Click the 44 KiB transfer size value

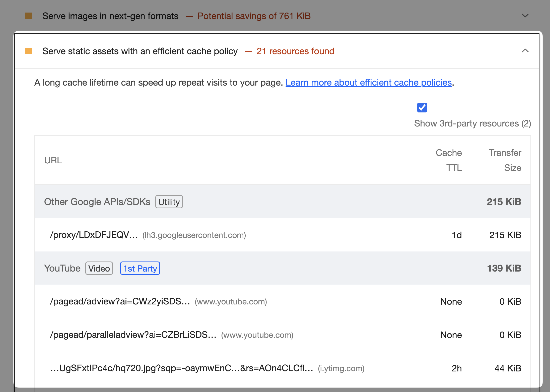(x=508, y=368)
